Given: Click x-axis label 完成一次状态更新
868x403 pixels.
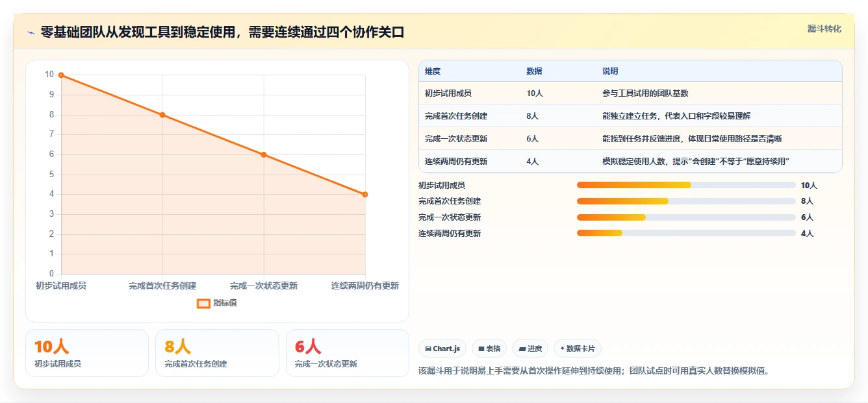Looking at the screenshot, I should point(264,286).
